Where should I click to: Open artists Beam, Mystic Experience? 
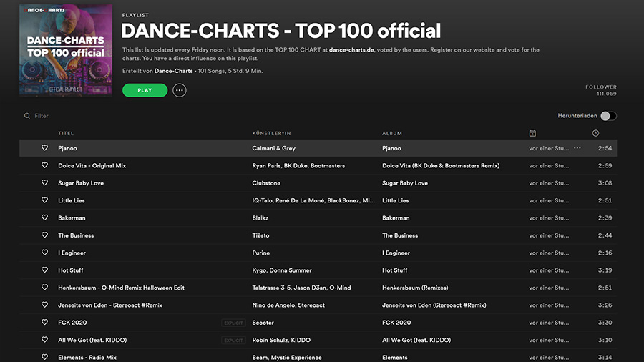pos(287,358)
